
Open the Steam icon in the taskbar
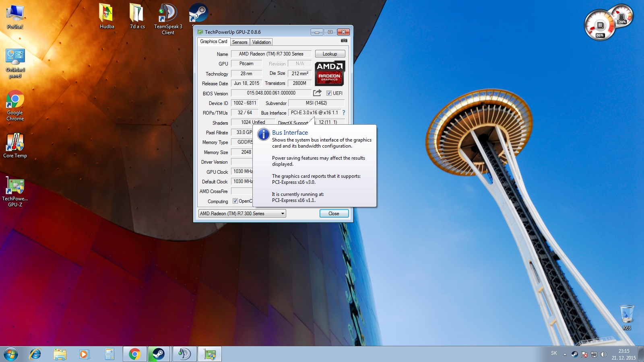pos(158,354)
